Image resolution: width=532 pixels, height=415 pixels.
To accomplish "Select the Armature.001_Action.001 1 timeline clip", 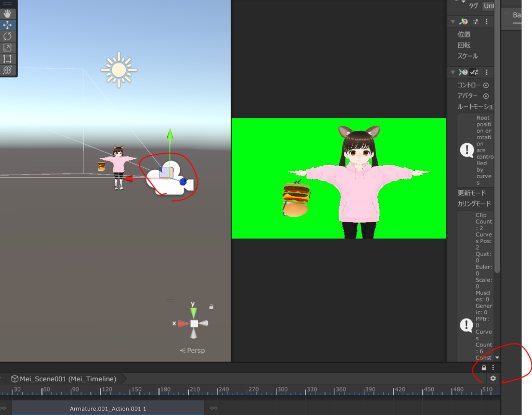I will coord(108,409).
